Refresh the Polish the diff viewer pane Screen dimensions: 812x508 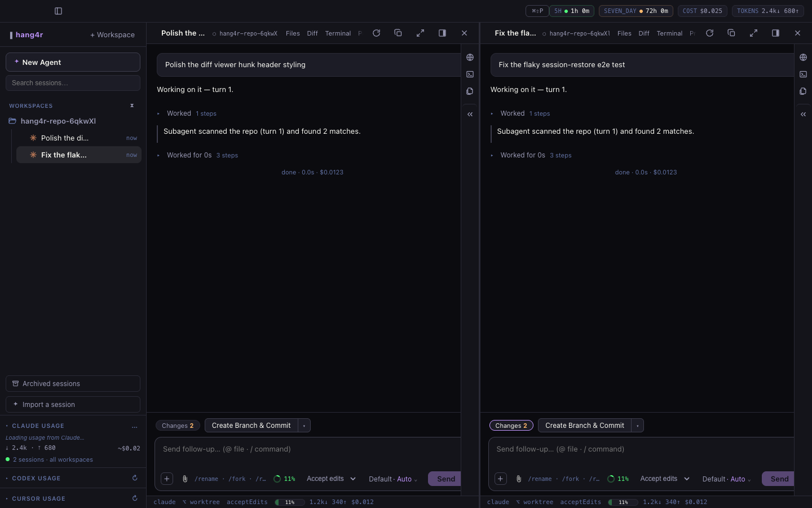pos(376,33)
